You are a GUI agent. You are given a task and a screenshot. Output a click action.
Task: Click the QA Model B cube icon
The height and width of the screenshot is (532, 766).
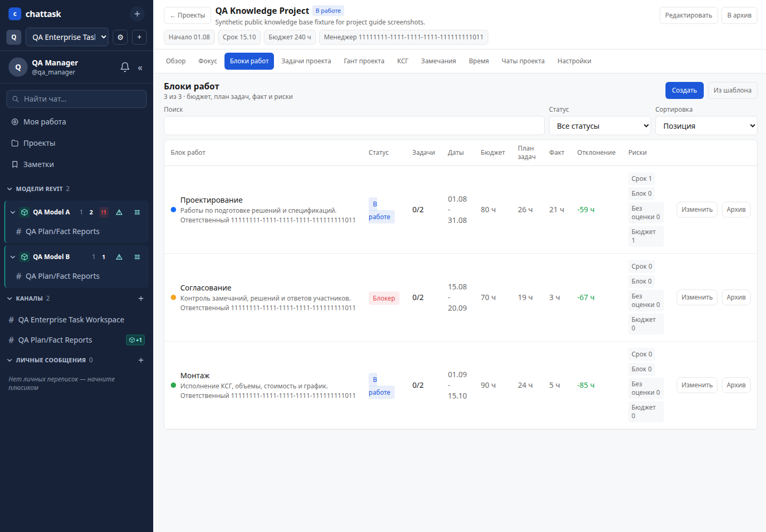tap(24, 257)
